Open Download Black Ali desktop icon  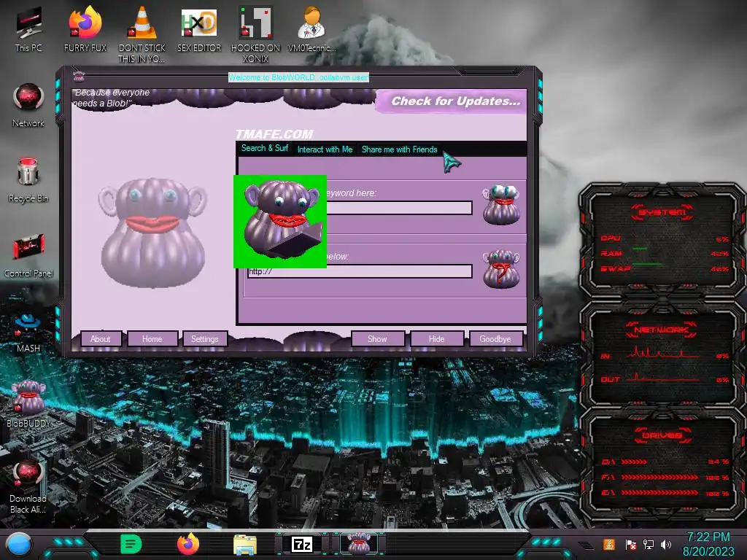28,486
